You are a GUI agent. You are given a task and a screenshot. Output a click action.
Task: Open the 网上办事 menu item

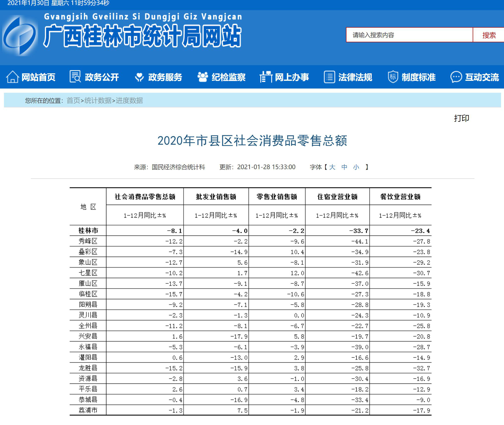coord(292,77)
